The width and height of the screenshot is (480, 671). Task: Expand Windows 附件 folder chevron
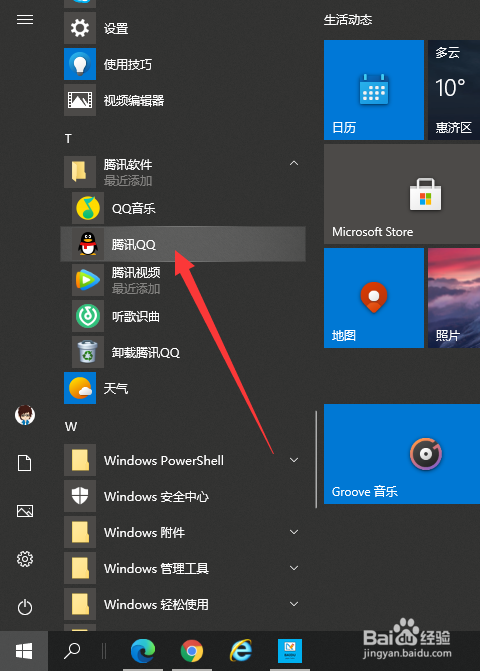294,532
